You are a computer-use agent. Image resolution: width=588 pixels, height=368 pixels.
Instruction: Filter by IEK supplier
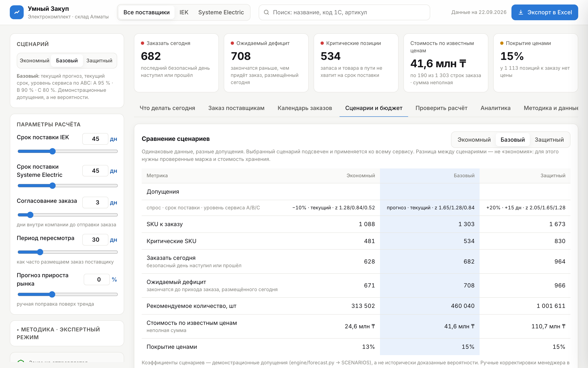(184, 12)
